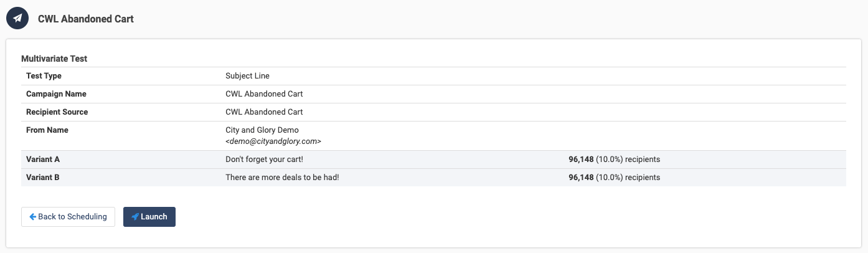Click the "Don't forget your cart!" subject line
The height and width of the screenshot is (253, 868).
264,160
